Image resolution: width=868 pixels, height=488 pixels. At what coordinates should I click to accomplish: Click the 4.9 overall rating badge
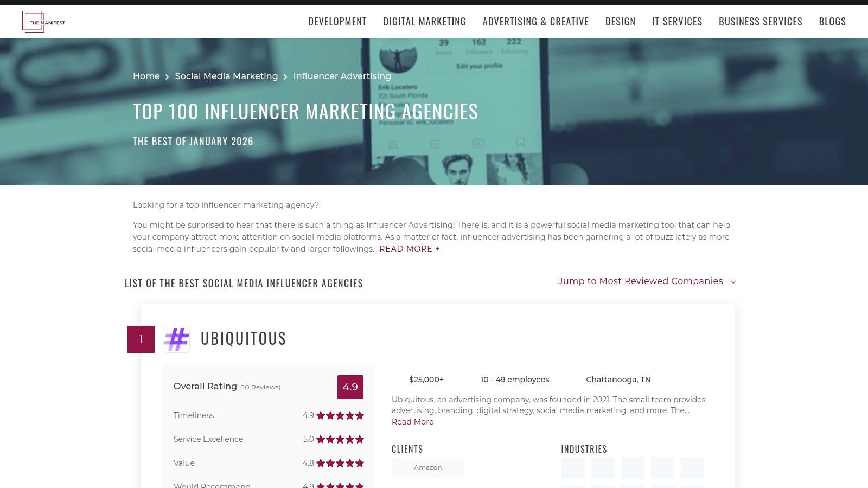coord(350,387)
